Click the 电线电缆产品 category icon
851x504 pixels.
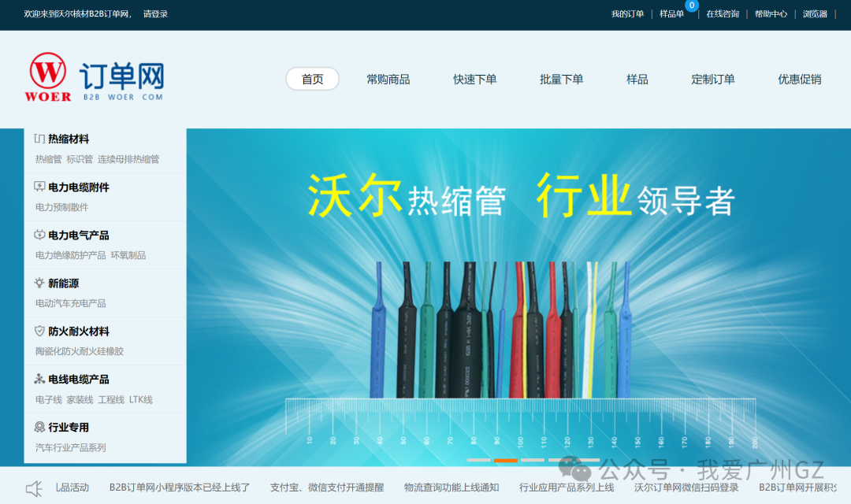point(39,379)
